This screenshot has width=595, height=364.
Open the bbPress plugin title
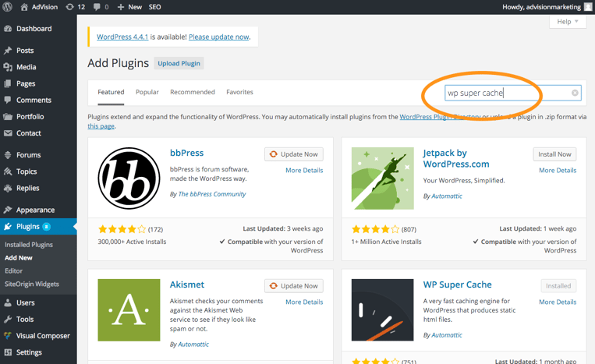186,153
